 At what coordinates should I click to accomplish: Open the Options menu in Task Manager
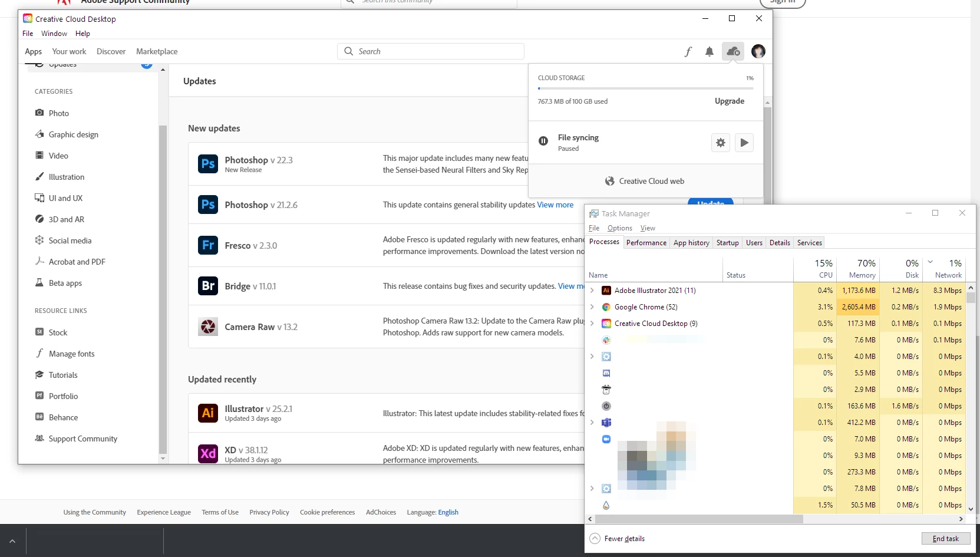coord(619,228)
